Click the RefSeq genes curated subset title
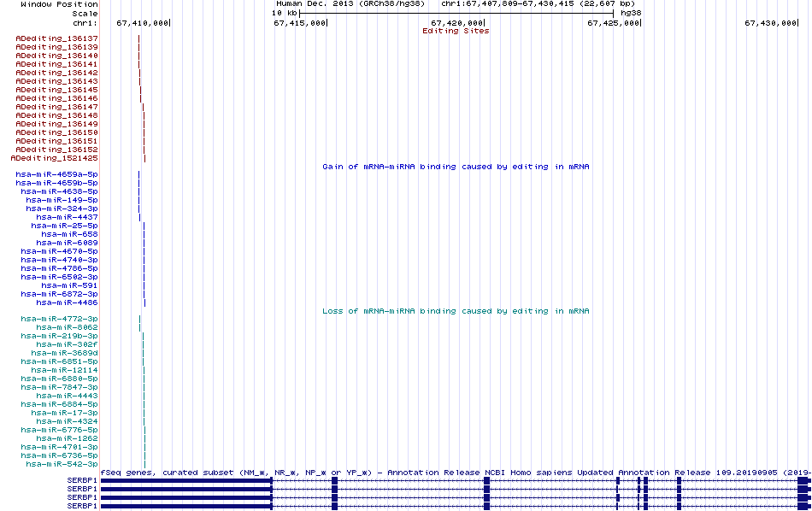The height and width of the screenshot is (511, 812). pos(456,473)
